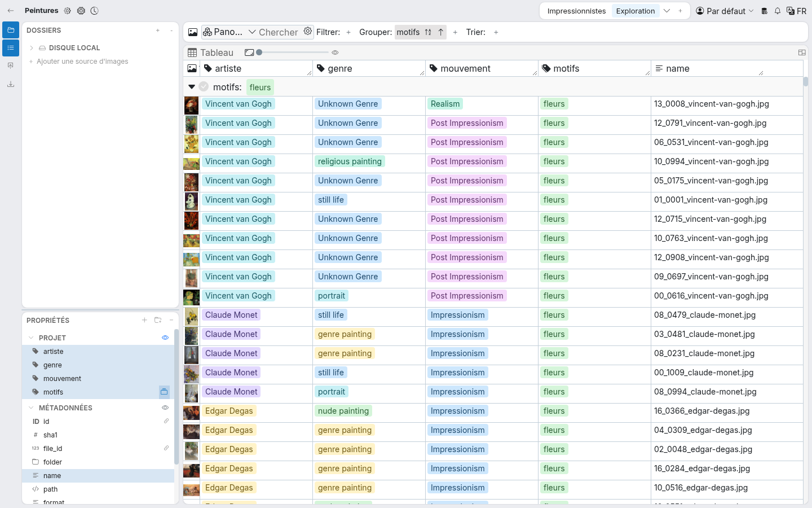Viewport: 812px width, 508px height.
Task: Open the database icon in top bar
Action: click(x=765, y=11)
